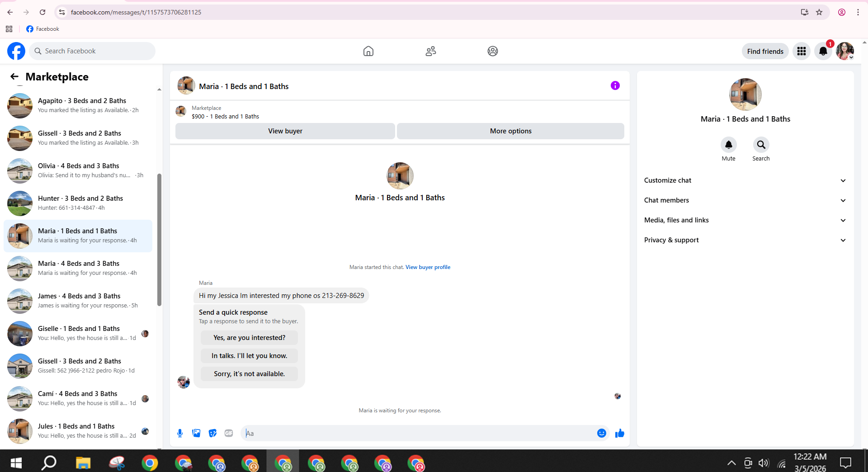Open the taskbar clock showing 12:22 AM
This screenshot has width=868, height=472.
(810, 462)
